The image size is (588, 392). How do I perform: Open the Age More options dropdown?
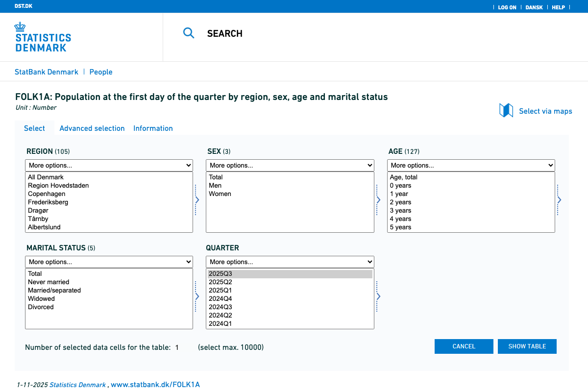coord(471,165)
